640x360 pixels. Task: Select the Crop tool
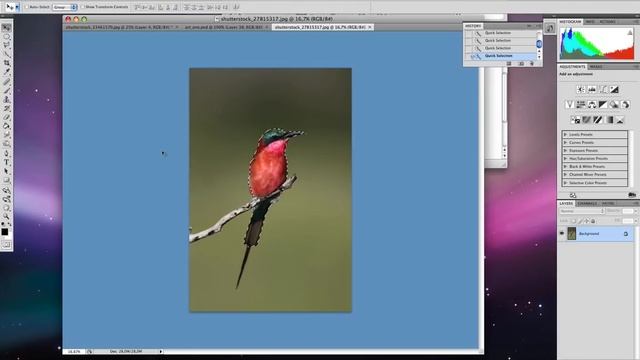[x=7, y=63]
